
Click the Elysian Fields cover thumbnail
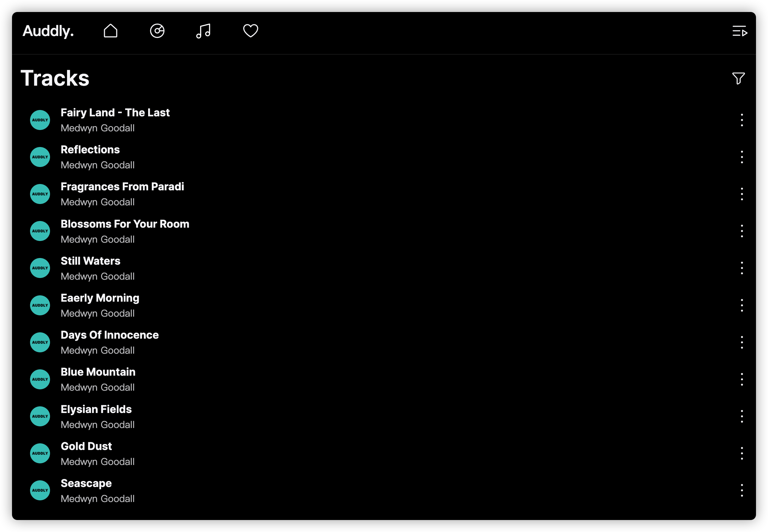(x=40, y=416)
